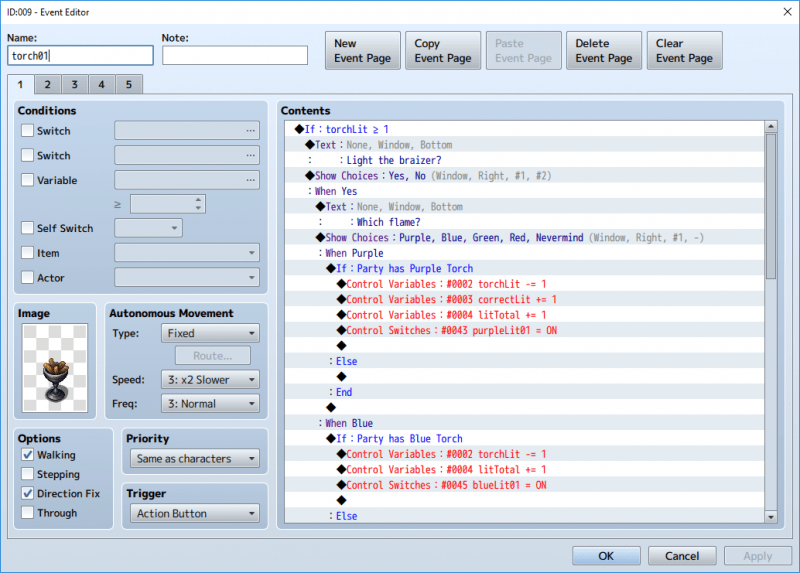
Task: Open the Priority dropdown Same as characters
Action: click(x=194, y=459)
